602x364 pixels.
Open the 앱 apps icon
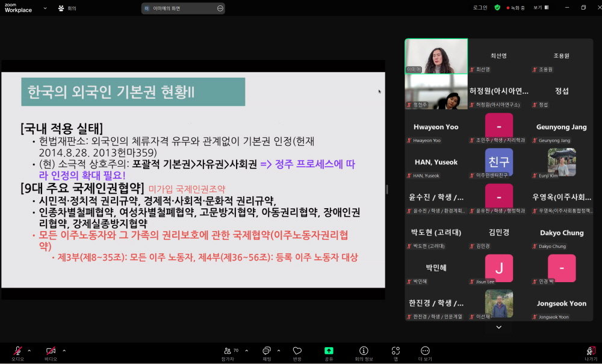pyautogui.click(x=396, y=353)
